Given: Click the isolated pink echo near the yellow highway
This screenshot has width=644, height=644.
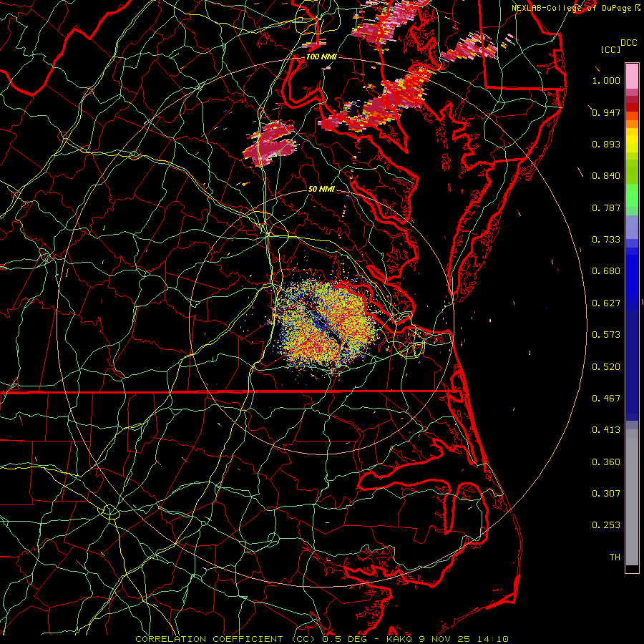Looking at the screenshot, I should coord(270,142).
